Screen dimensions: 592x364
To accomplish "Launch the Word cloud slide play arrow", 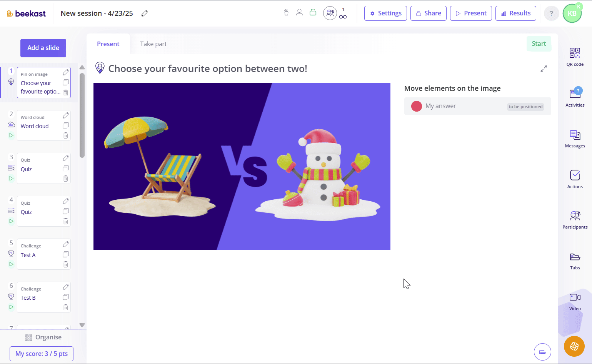I will [x=11, y=135].
